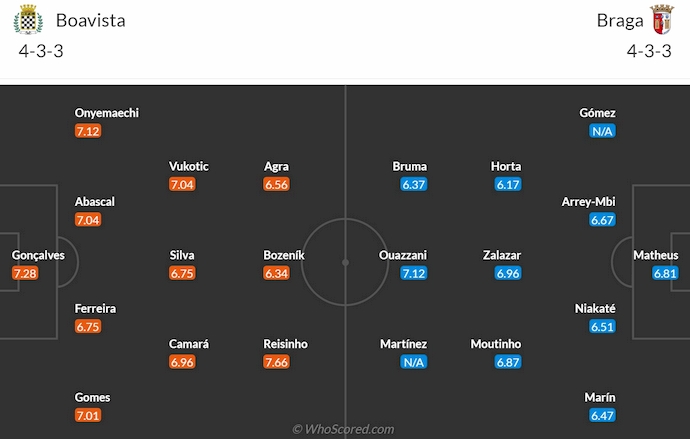Select Reisinho's 7.66 rating badge
Viewport: 690px width, 439px height.
point(277,362)
